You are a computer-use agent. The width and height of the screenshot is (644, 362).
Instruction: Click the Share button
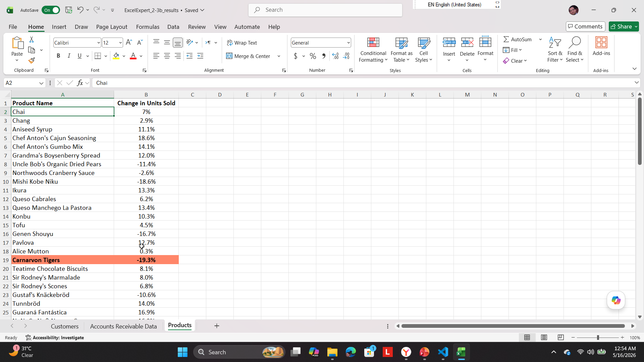click(x=624, y=26)
